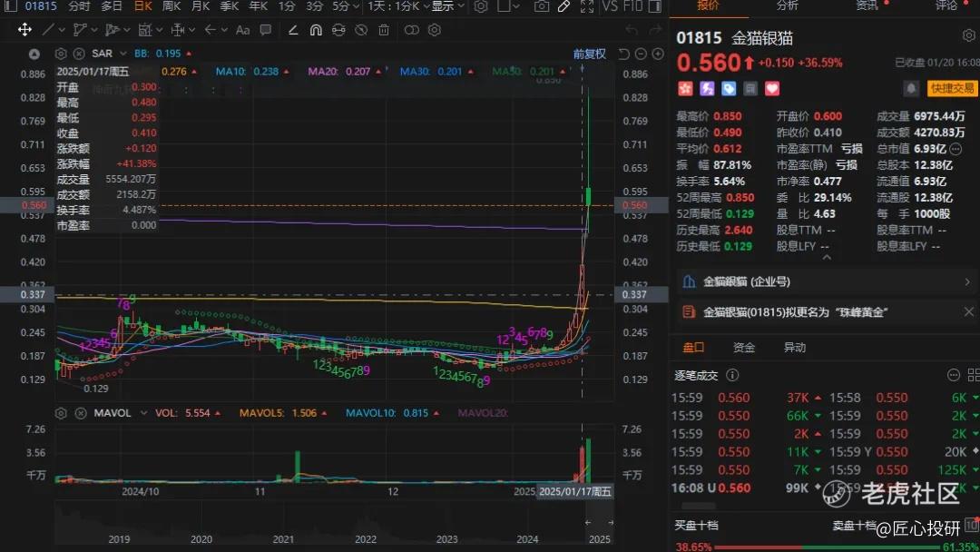
Task: Open info icon beside 逐笔成交
Action: click(x=732, y=375)
